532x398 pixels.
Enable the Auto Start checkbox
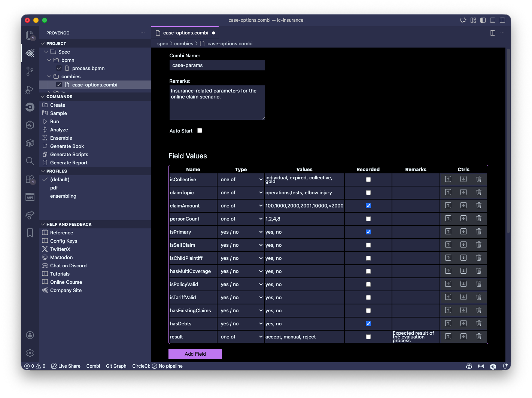pos(200,131)
